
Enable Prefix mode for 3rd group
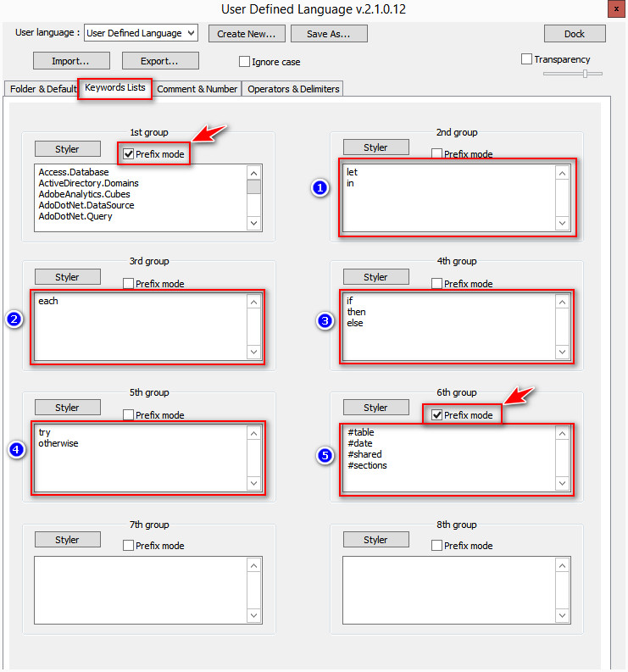129,284
